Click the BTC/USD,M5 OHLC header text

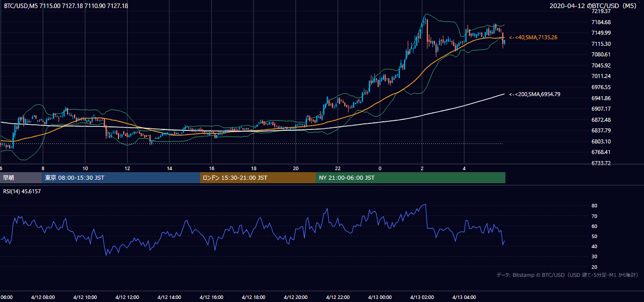click(66, 6)
